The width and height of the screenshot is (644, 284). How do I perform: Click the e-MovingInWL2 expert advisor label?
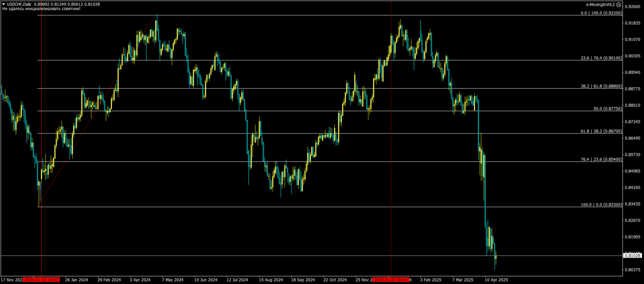[x=600, y=4]
